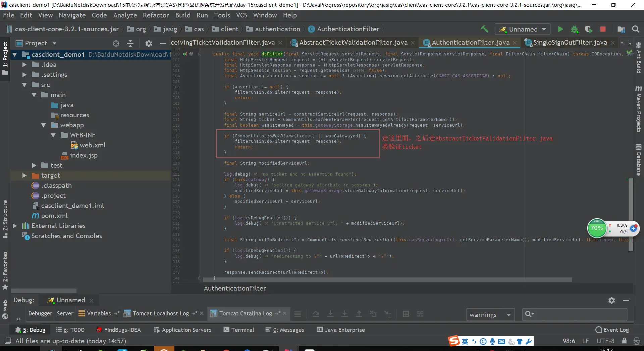Open Search Everywhere magnifier icon
Image resolution: width=644 pixels, height=351 pixels.
(x=635, y=29)
